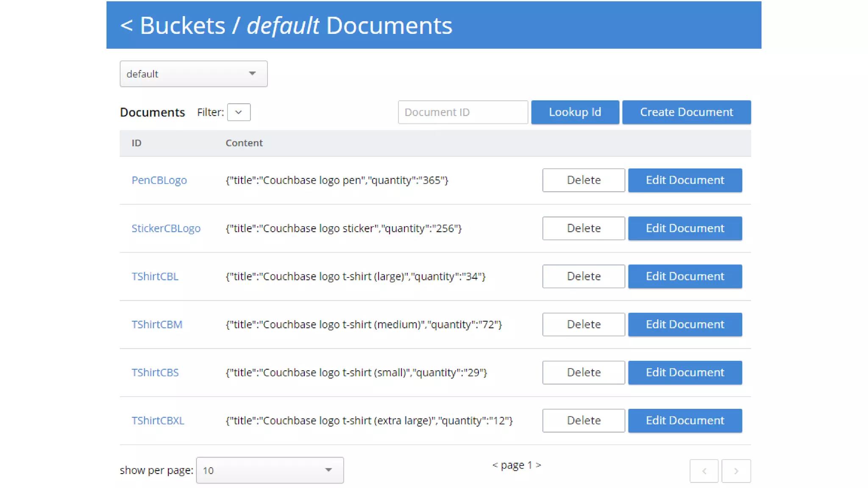Open the show per page dropdown

(x=270, y=470)
